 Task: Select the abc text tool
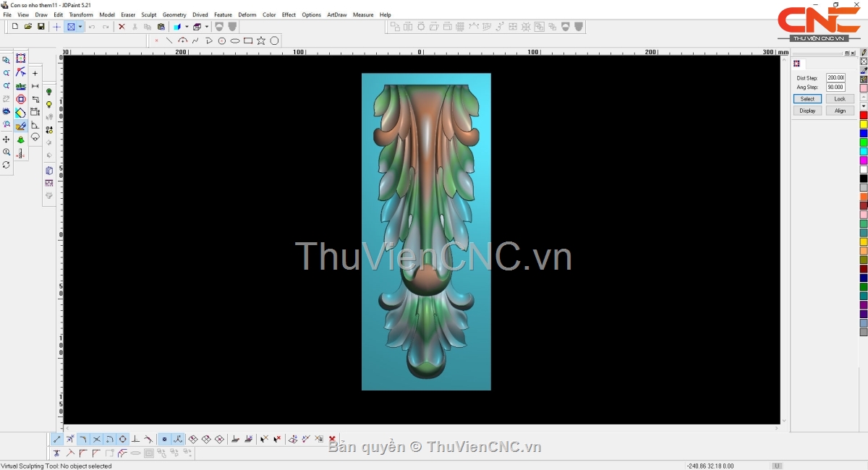click(20, 86)
